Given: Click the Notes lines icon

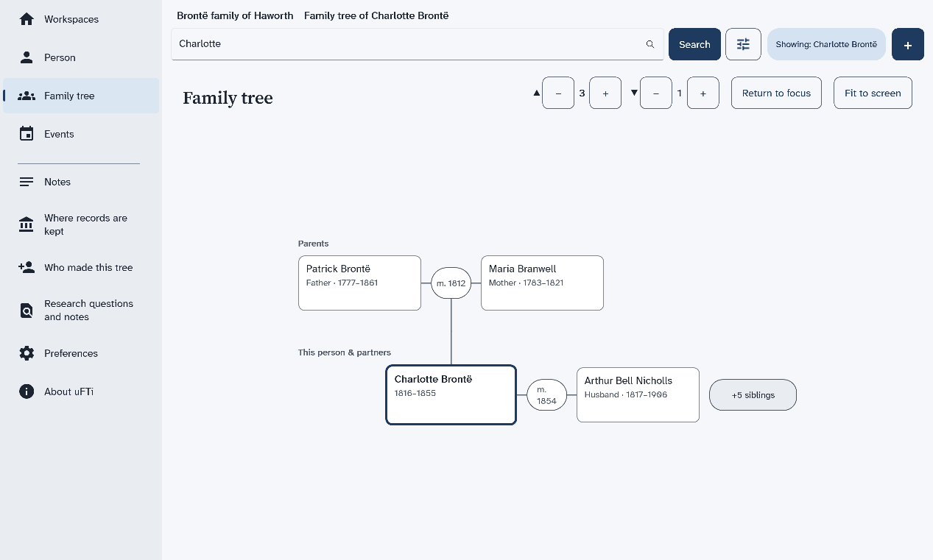Looking at the screenshot, I should [27, 182].
